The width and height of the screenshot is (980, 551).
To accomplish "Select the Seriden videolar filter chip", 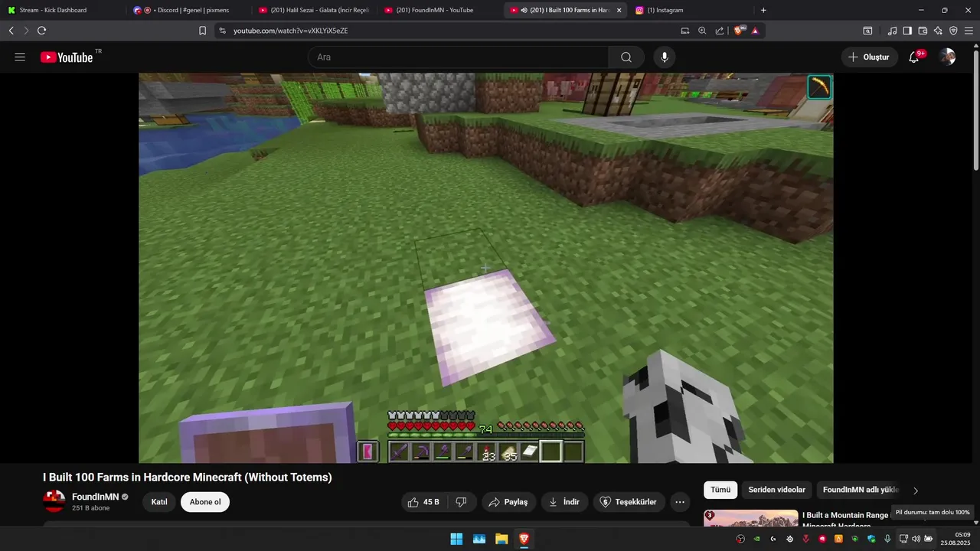I will 777,490.
